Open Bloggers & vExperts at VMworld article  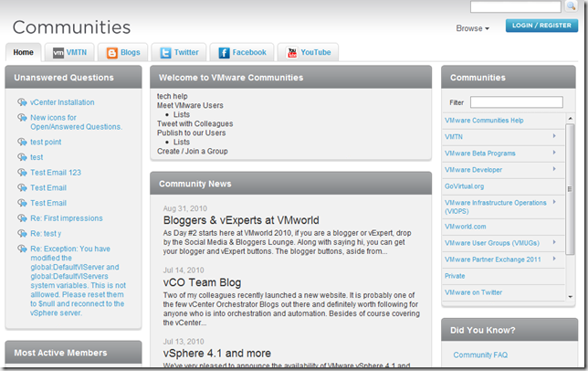point(241,220)
